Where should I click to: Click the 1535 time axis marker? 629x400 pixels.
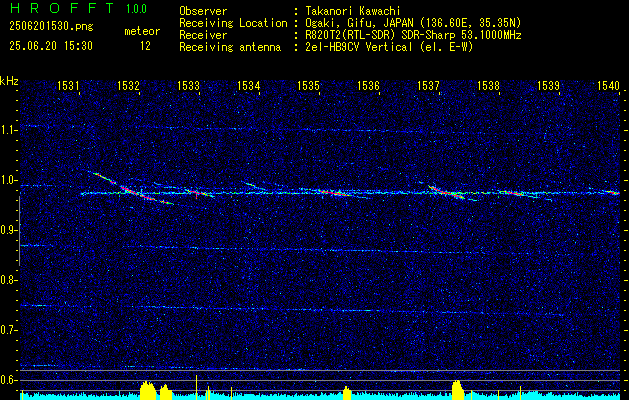(308, 85)
